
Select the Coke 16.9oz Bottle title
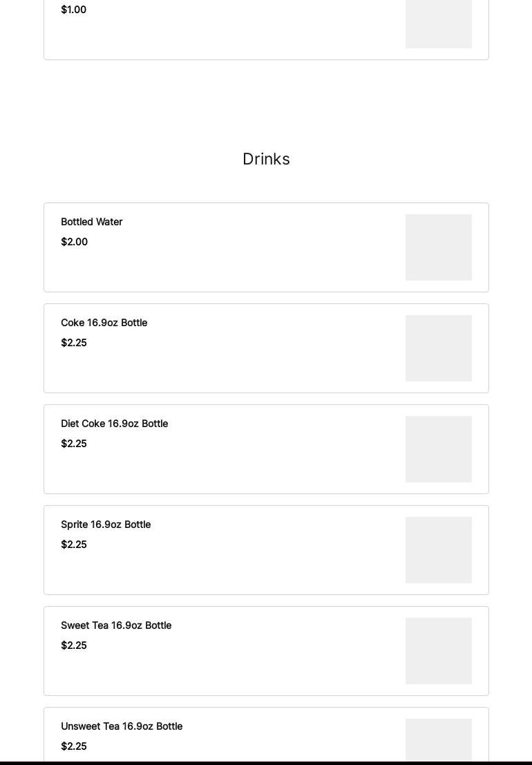click(x=104, y=323)
